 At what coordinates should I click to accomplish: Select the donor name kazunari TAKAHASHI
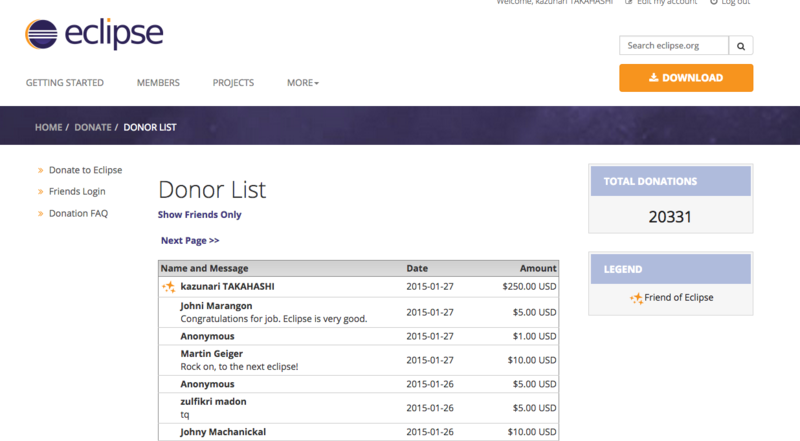click(228, 287)
